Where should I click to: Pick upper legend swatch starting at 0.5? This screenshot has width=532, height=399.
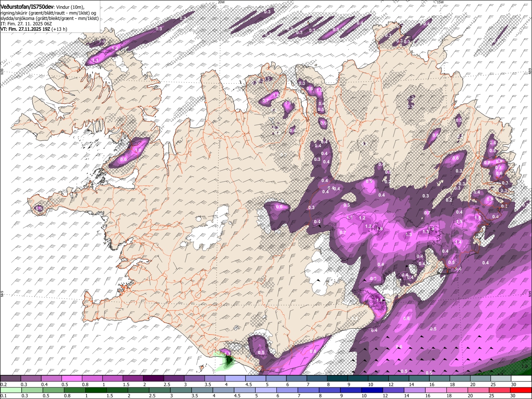click(71, 379)
